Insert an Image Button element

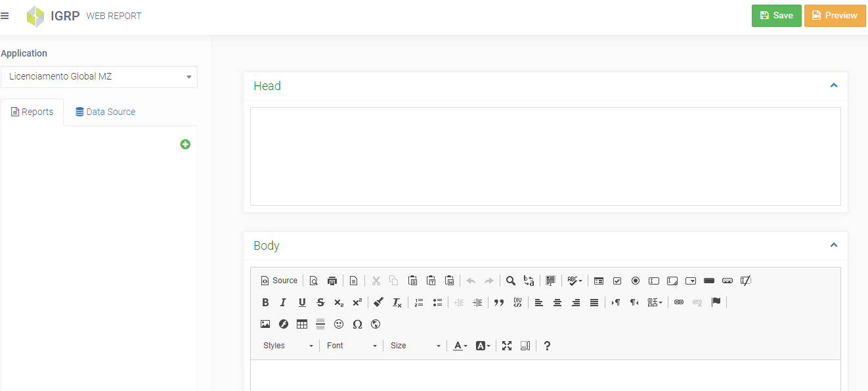pyautogui.click(x=727, y=281)
